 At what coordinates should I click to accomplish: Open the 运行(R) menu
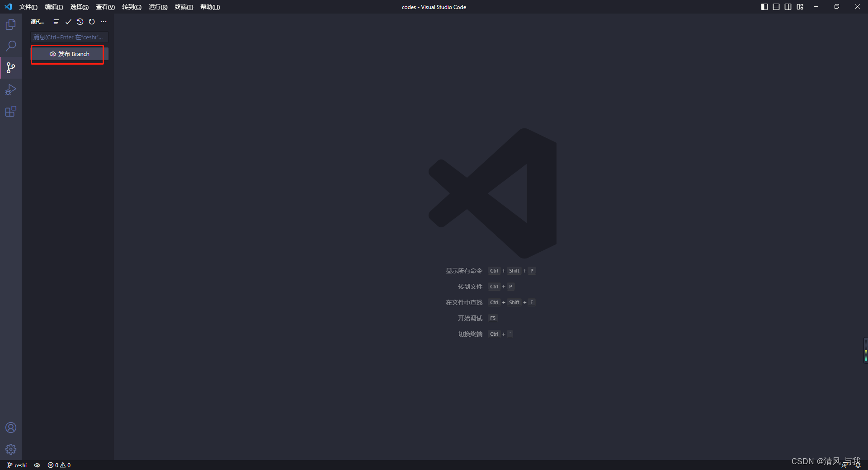click(x=158, y=7)
